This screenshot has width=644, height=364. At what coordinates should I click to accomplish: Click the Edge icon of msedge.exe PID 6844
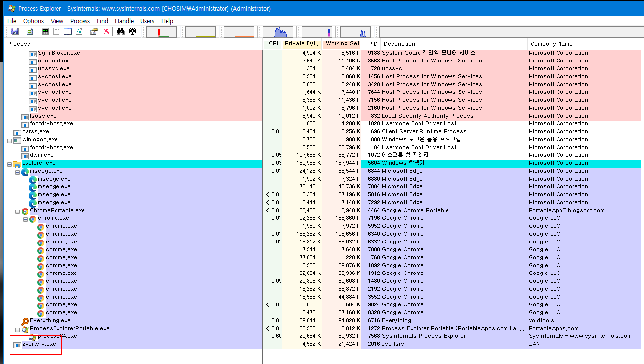pyautogui.click(x=25, y=171)
